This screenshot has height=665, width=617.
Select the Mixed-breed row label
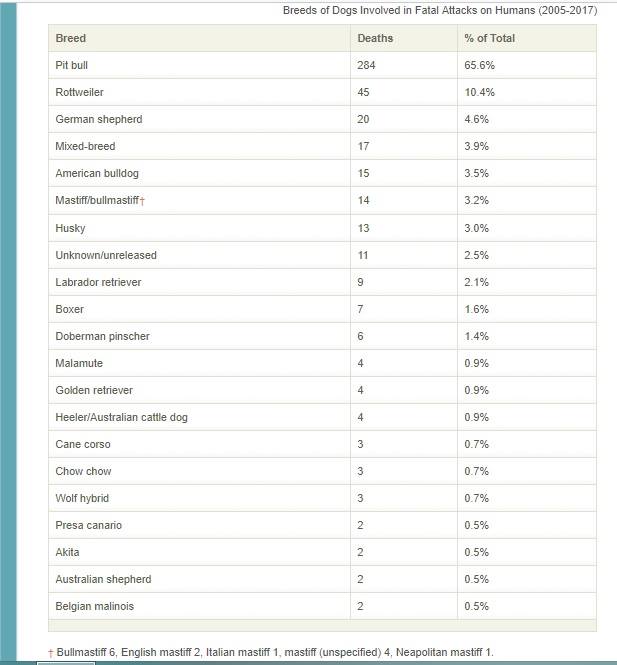[x=86, y=146]
